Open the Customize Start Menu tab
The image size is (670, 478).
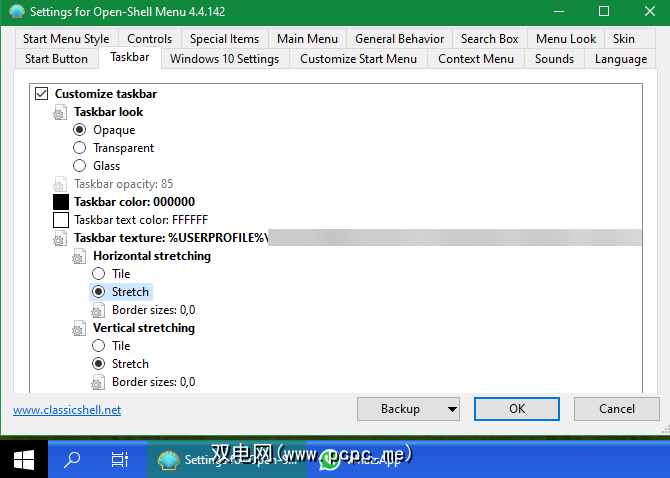coord(359,59)
